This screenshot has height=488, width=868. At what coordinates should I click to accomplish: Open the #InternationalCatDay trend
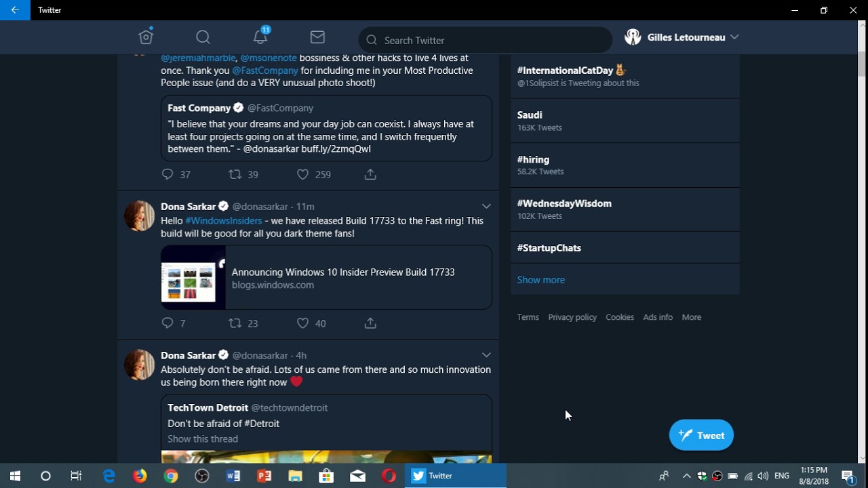pyautogui.click(x=625, y=76)
